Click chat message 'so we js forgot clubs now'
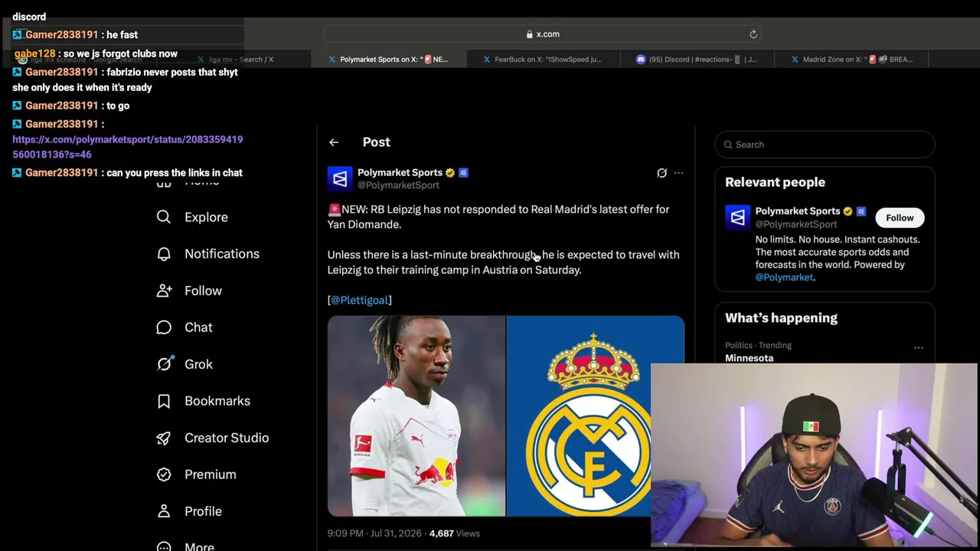The width and height of the screenshot is (980, 551). point(120,54)
